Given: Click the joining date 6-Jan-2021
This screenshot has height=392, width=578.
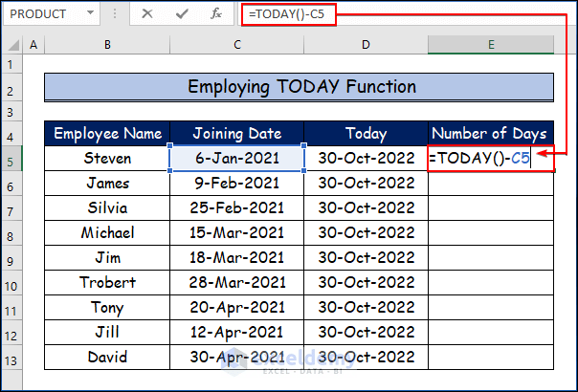Looking at the screenshot, I should (x=237, y=159).
